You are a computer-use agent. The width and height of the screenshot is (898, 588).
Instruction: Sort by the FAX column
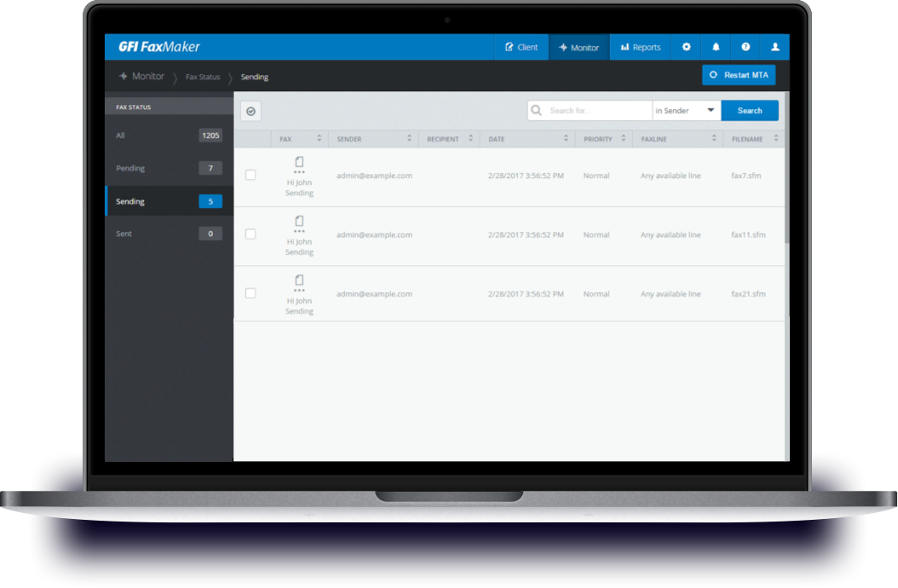319,139
